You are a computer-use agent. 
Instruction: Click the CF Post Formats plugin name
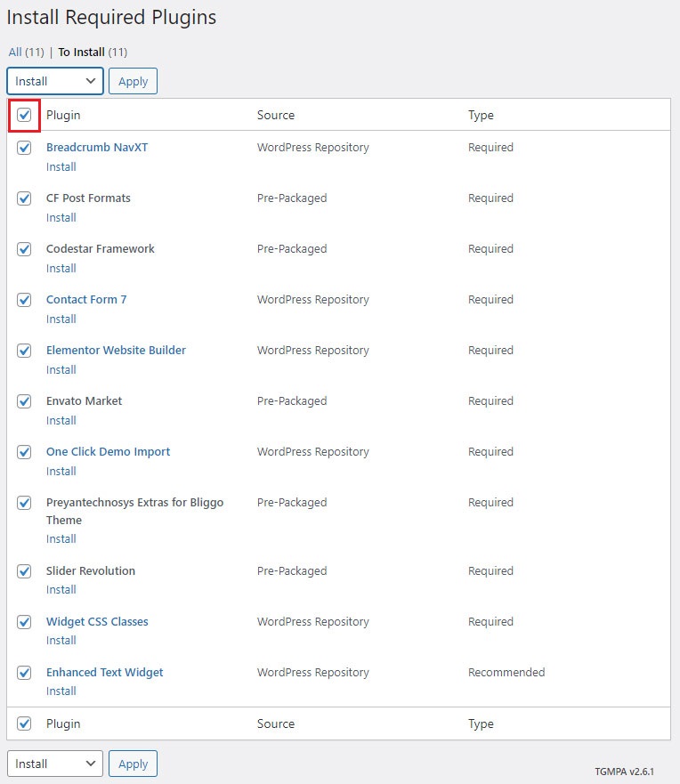[x=88, y=198]
